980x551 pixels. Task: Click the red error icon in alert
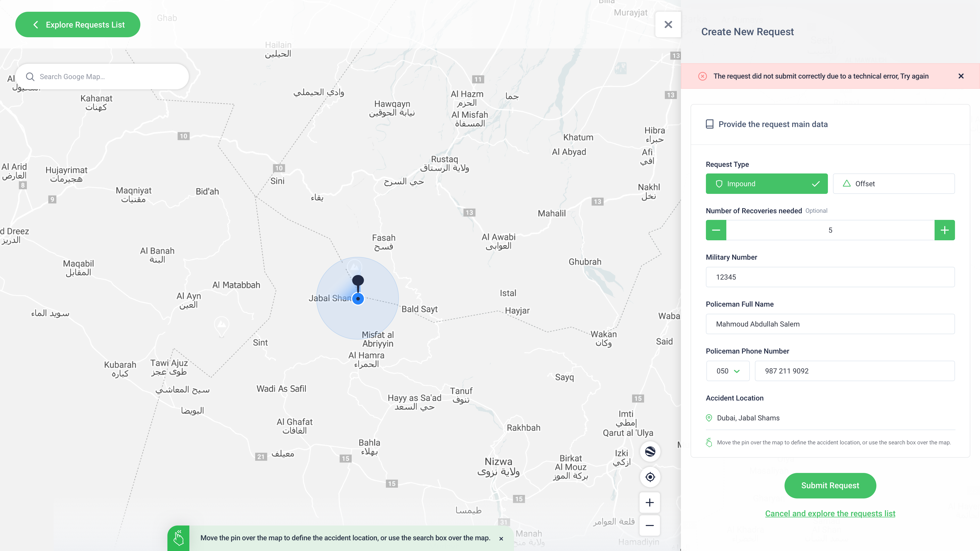pyautogui.click(x=703, y=76)
